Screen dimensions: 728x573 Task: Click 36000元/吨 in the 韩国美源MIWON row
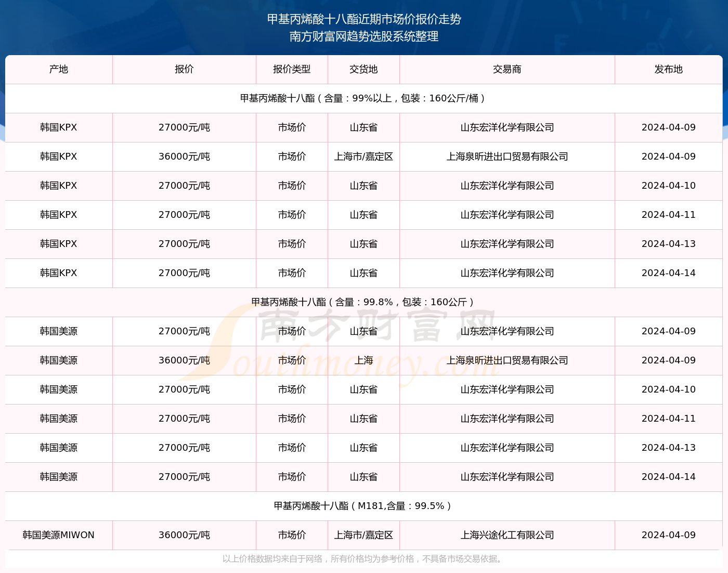184,535
